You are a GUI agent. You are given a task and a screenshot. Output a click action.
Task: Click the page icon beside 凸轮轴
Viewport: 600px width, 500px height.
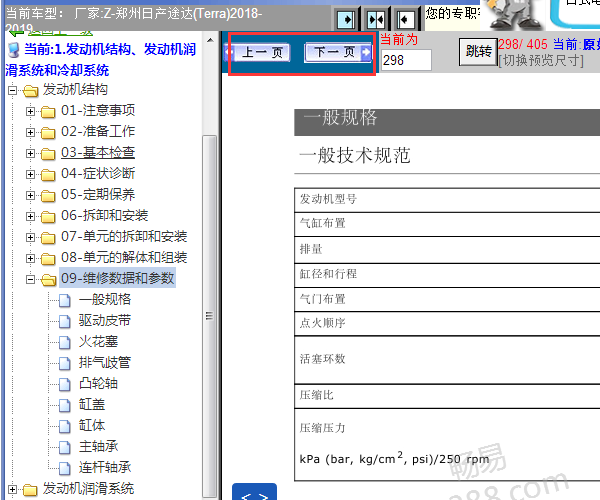65,385
